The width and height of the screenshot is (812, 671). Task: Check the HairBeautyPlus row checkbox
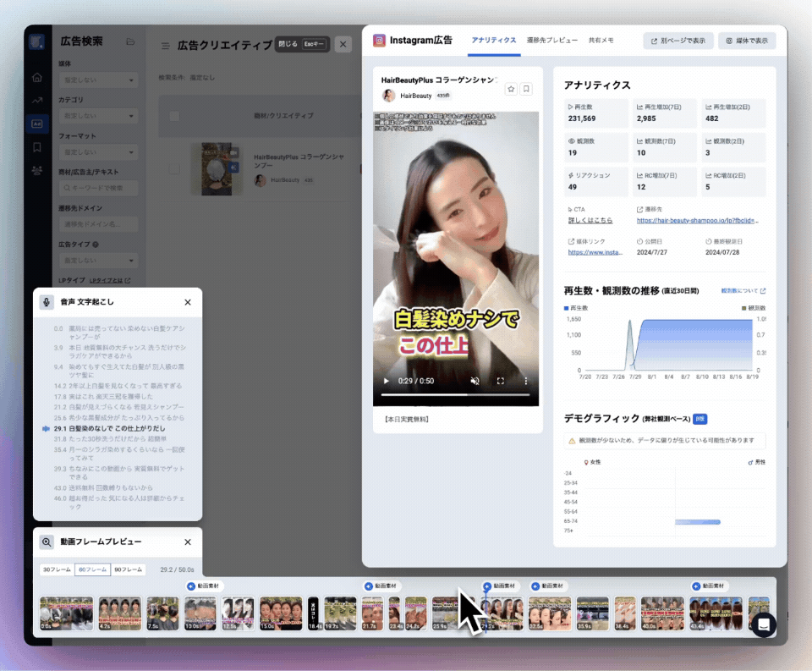click(x=174, y=169)
